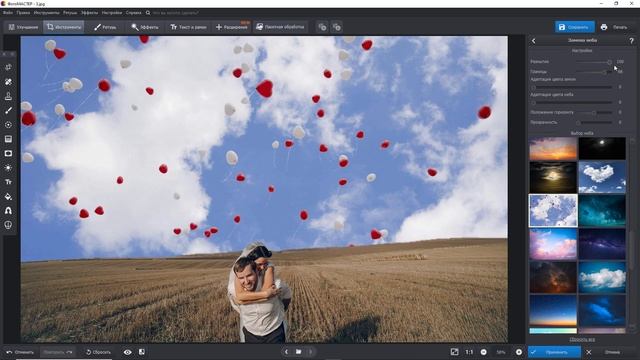Select the balloons sky thumbnail

click(553, 210)
